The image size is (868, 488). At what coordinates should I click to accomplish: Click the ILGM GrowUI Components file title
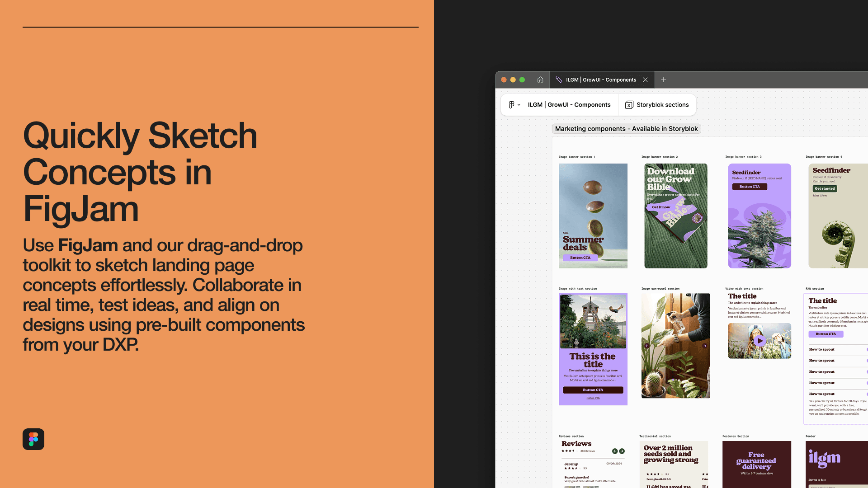(x=569, y=105)
